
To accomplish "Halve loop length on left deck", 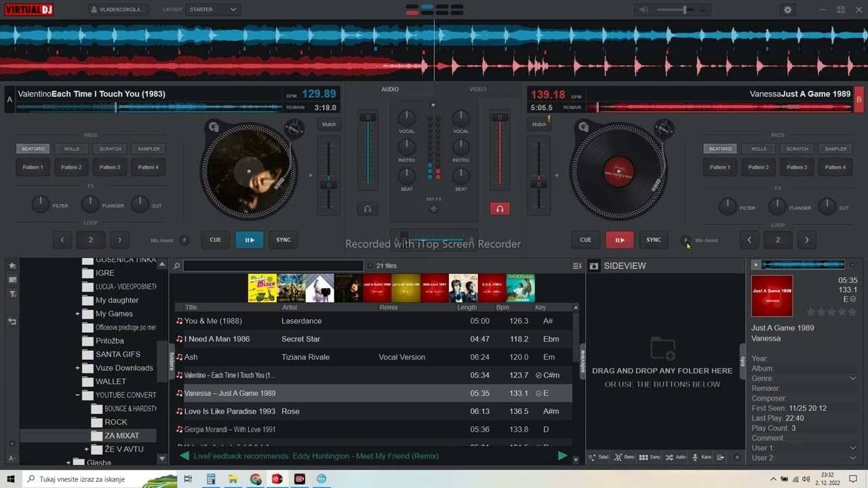I will point(62,240).
